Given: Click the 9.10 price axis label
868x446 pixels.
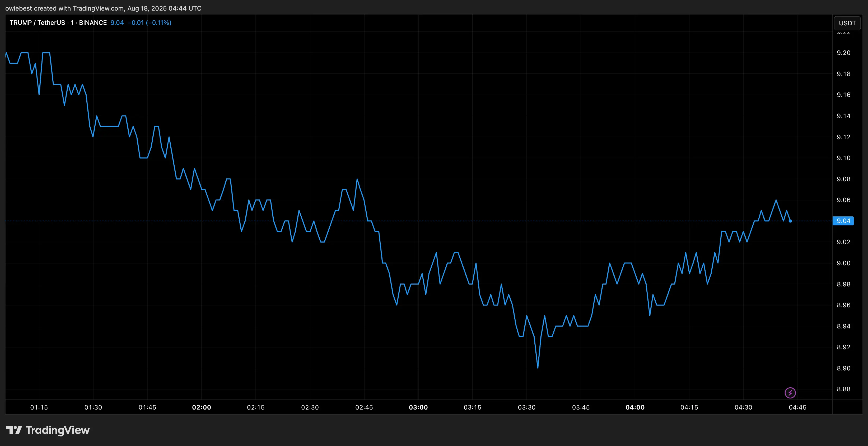Looking at the screenshot, I should coord(843,158).
